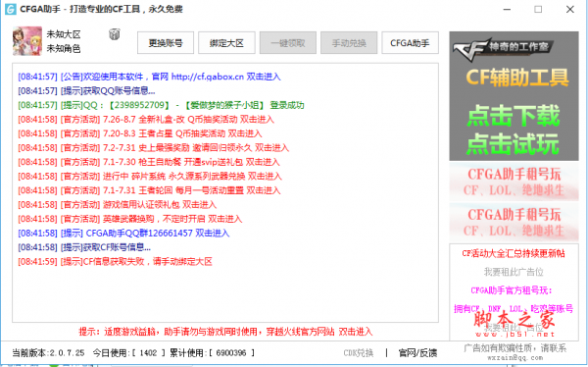Maximize the CFGA助手 window
The width and height of the screenshot is (588, 367).
click(x=538, y=9)
